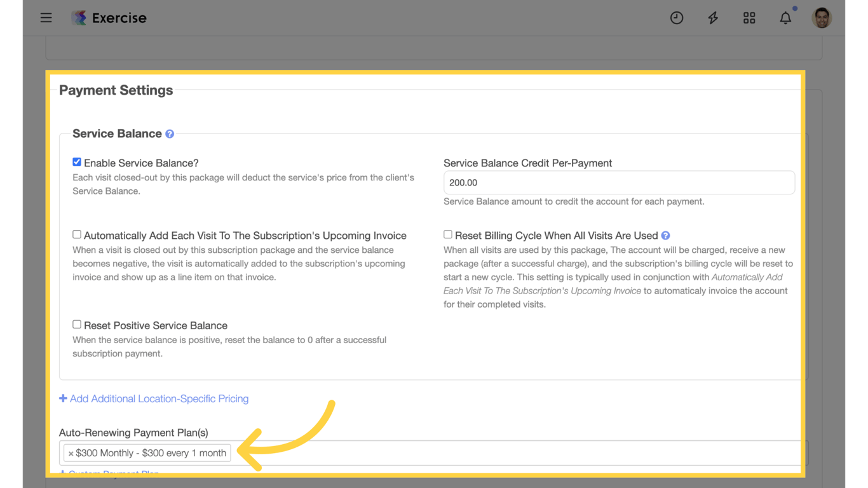The width and height of the screenshot is (868, 488).
Task: Add Additional Location-Specific Pricing
Action: pos(154,398)
